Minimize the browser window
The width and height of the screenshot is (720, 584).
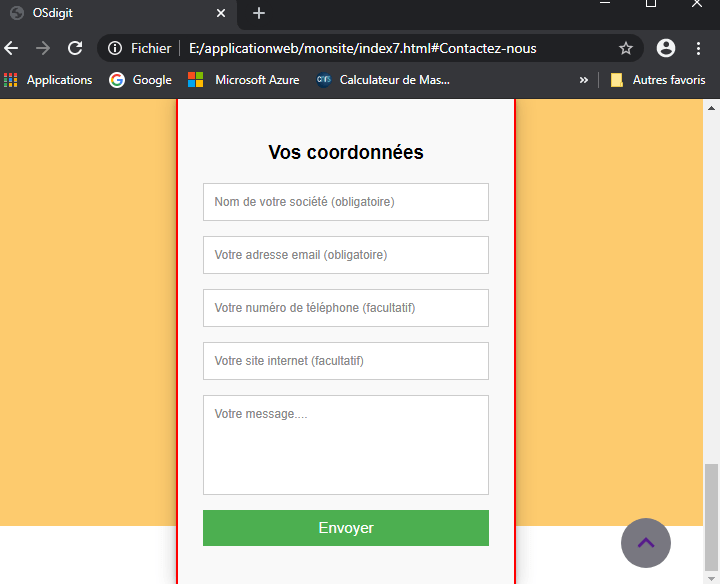pyautogui.click(x=605, y=3)
